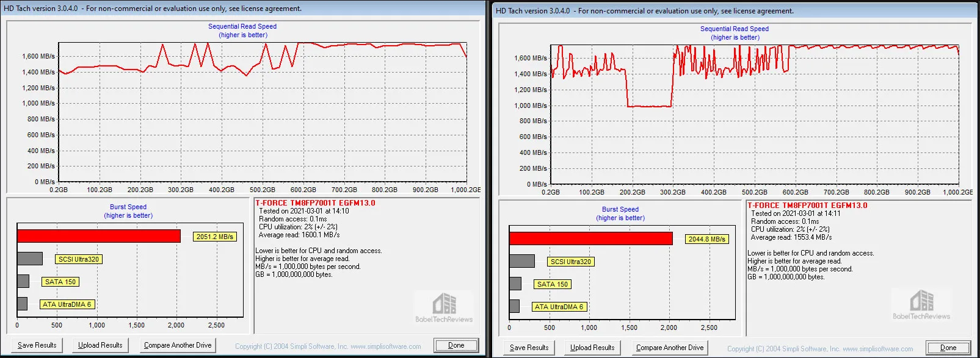Click the red burst speed bar in right window
The width and height of the screenshot is (980, 358).
[591, 238]
